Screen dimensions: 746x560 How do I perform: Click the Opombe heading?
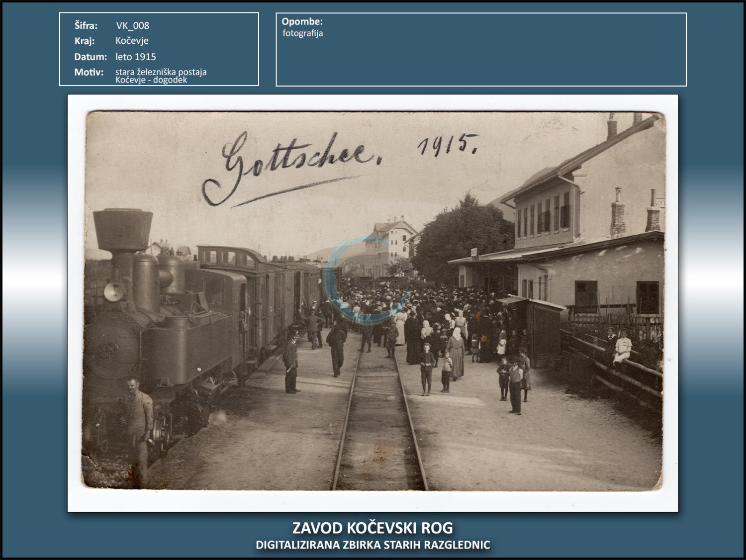point(302,21)
